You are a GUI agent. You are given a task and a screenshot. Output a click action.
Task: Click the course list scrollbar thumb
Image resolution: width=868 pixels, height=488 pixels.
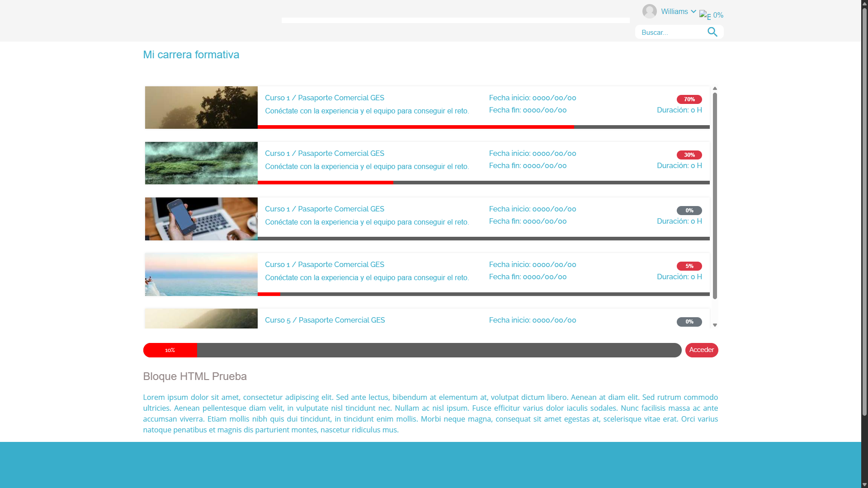(715, 196)
